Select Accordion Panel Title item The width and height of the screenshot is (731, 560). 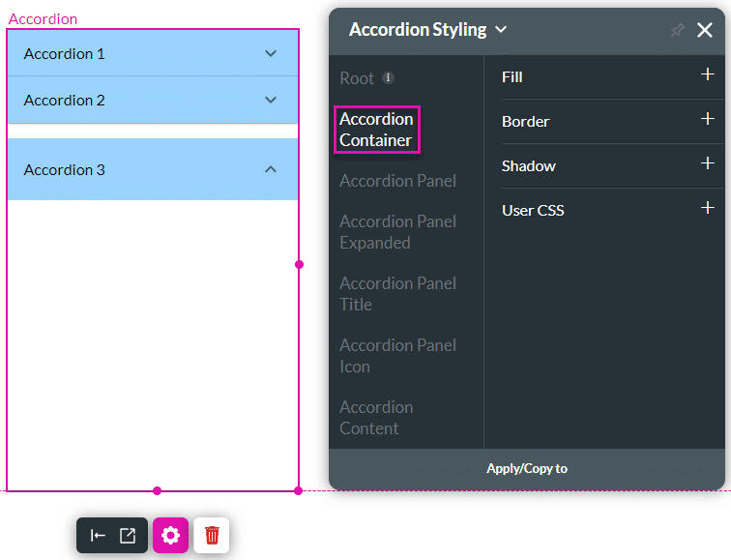[x=397, y=294]
